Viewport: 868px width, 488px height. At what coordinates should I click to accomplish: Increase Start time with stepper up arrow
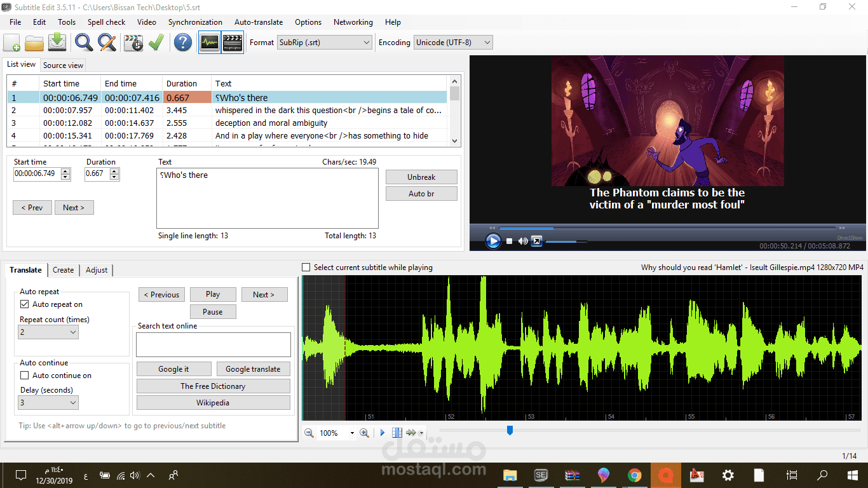[66, 171]
